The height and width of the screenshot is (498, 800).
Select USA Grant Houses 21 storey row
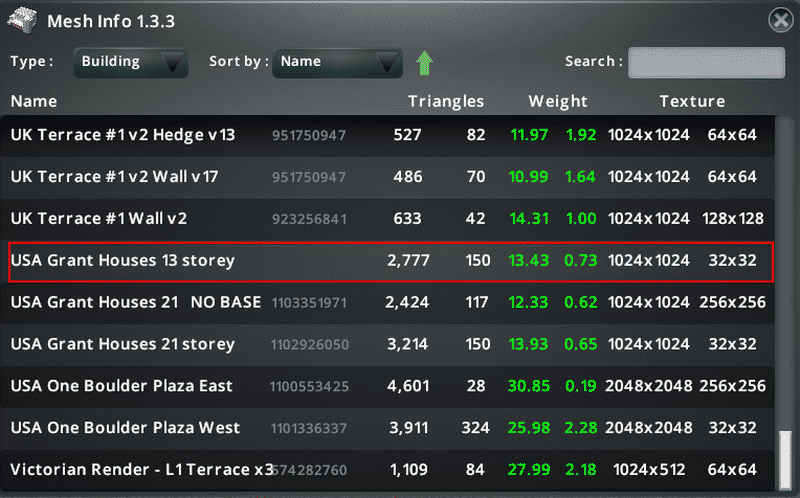(x=122, y=344)
